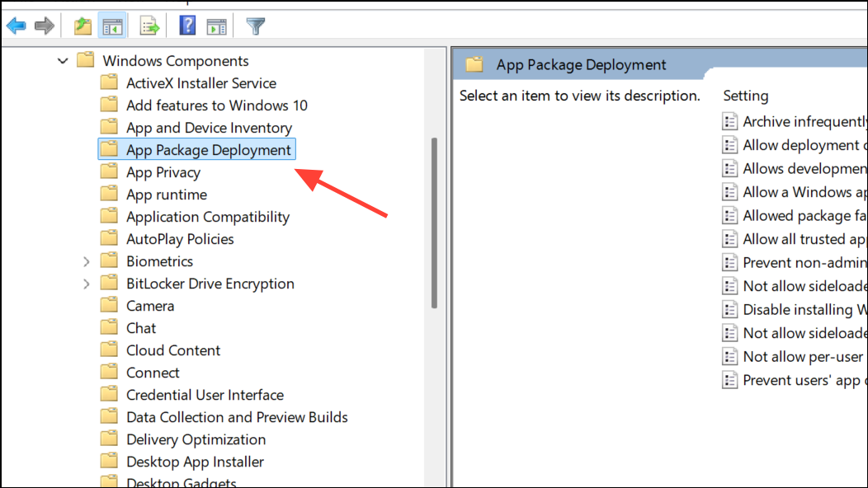Select Delivery Optimization in the tree

tap(196, 439)
